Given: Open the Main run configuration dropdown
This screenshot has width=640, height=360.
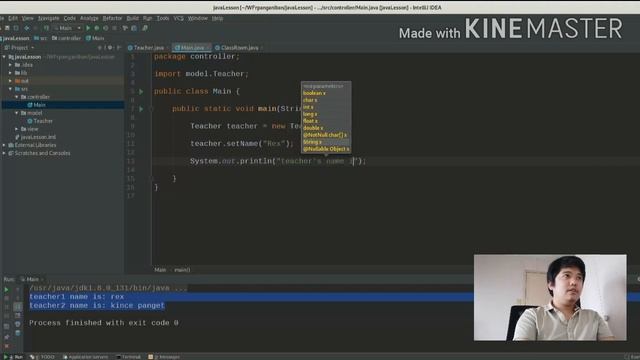Looking at the screenshot, I should pyautogui.click(x=68, y=28).
